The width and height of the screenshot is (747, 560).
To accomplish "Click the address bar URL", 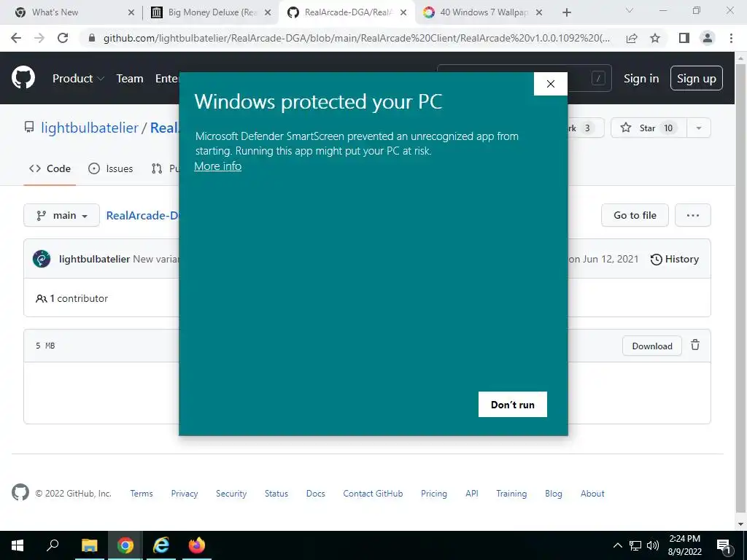I will point(356,38).
